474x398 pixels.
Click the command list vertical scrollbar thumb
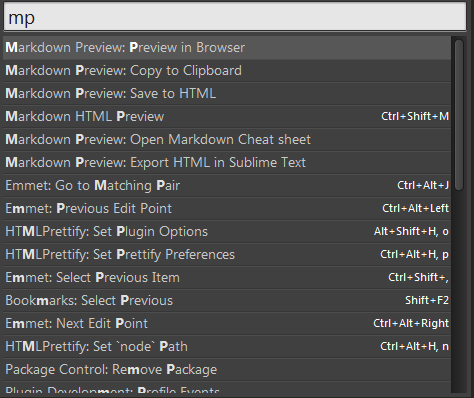tap(459, 115)
